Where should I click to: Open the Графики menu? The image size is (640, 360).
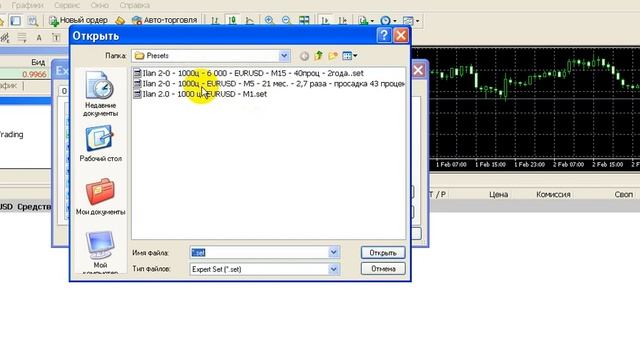point(27,5)
